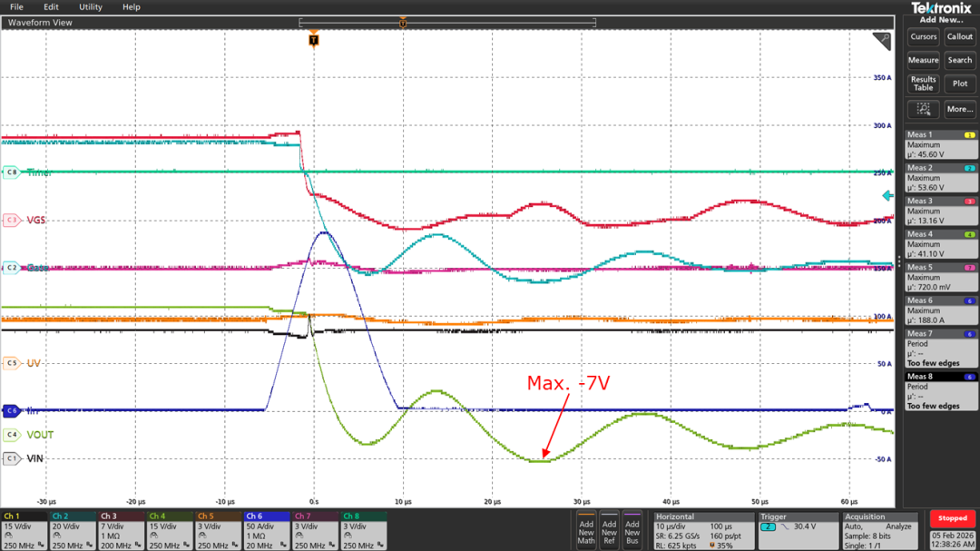The height and width of the screenshot is (551, 980).
Task: Open the Trigger badge showing 30.4 V
Action: coord(797,530)
